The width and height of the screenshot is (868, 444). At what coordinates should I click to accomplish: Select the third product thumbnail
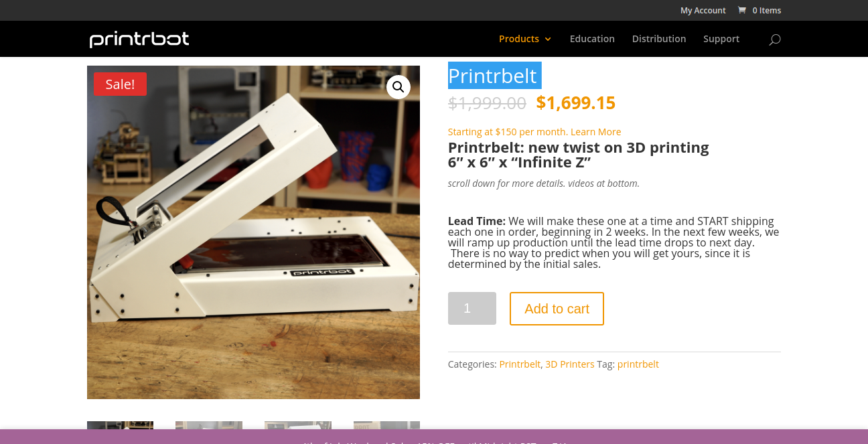pyautogui.click(x=298, y=425)
